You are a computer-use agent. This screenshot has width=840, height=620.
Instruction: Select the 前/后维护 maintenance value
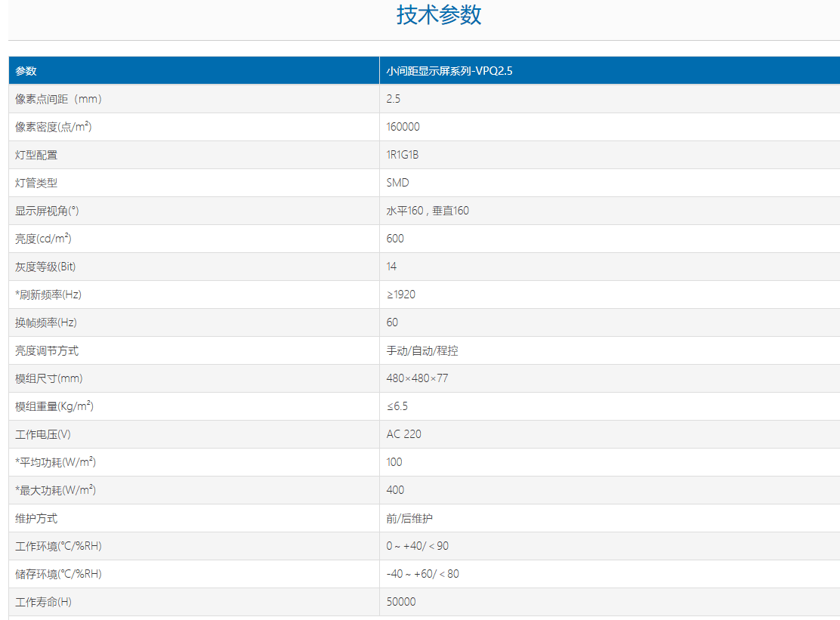coord(409,518)
